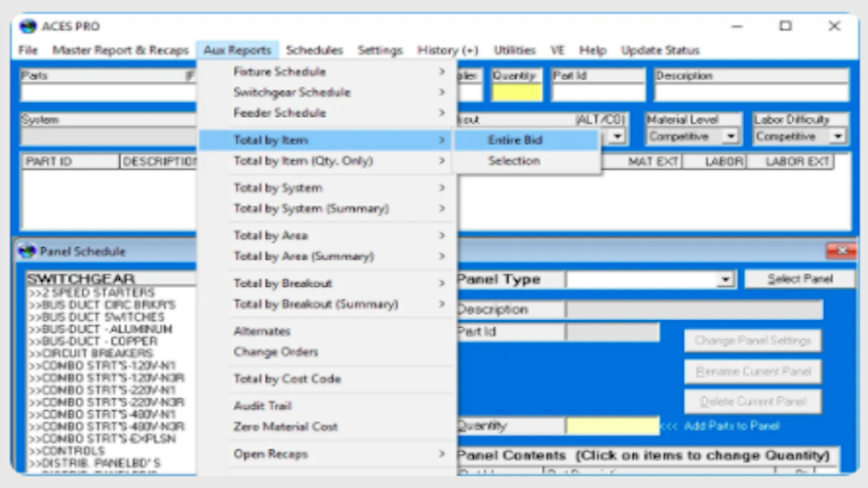Open the History (+) menu
The image size is (868, 488).
(x=448, y=51)
